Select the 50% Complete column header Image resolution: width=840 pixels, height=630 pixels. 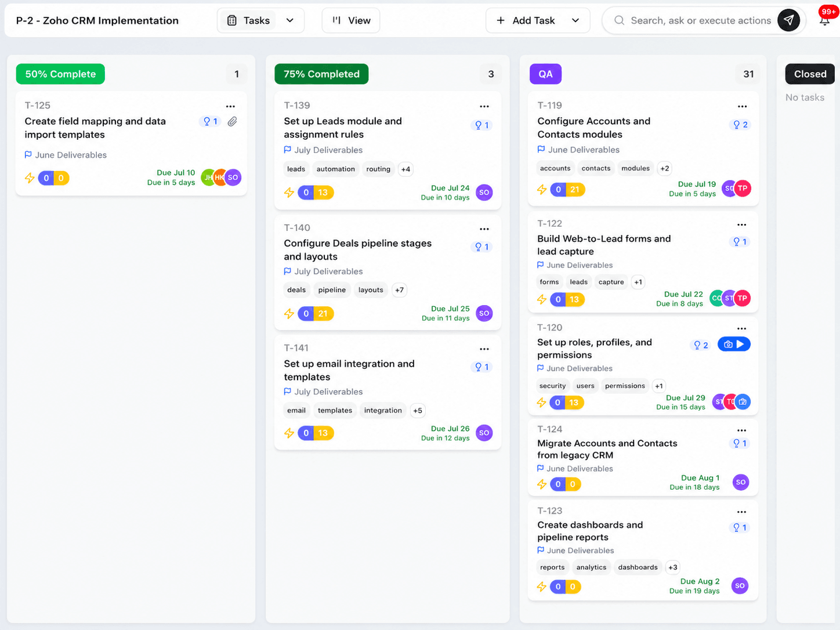click(60, 74)
